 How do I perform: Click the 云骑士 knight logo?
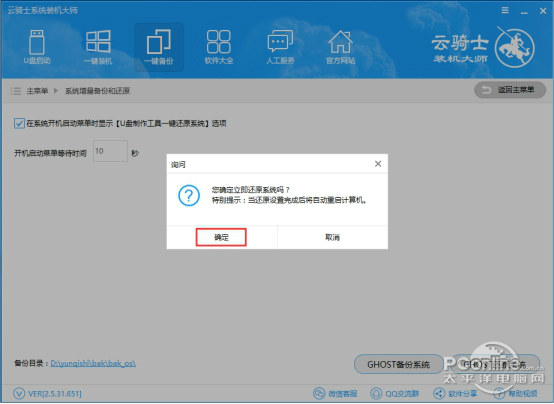click(x=514, y=47)
